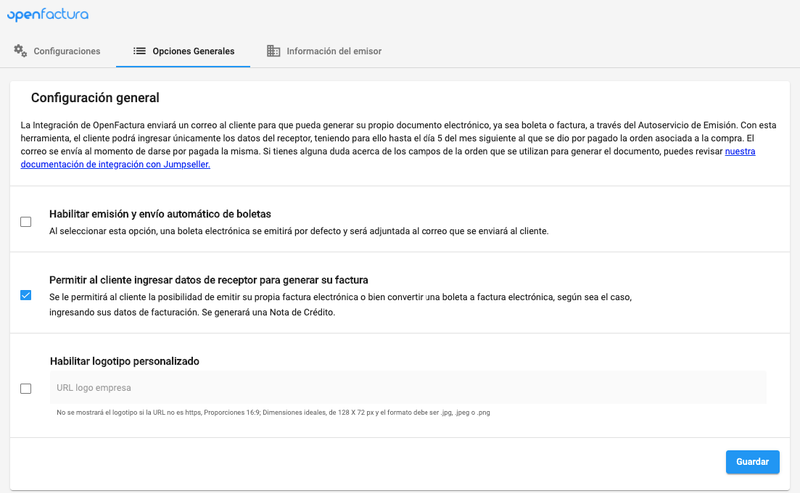Enable automatic boleta emission checkbox

(26, 221)
